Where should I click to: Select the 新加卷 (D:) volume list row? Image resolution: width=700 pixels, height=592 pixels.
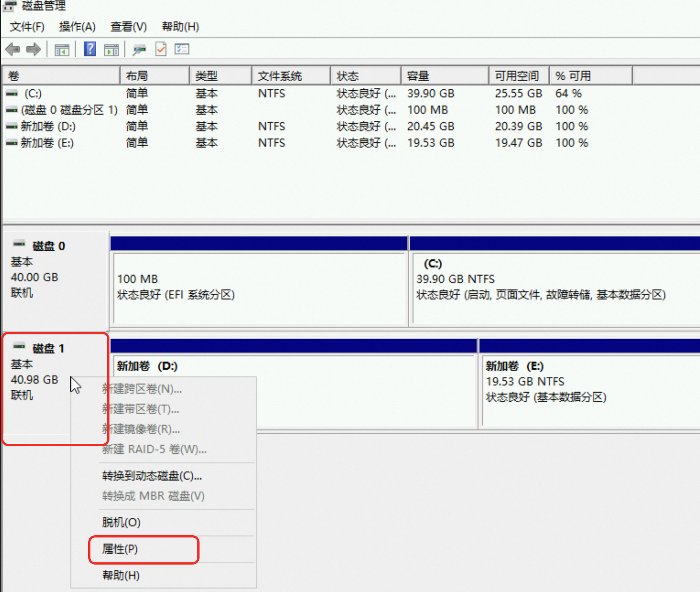48,126
